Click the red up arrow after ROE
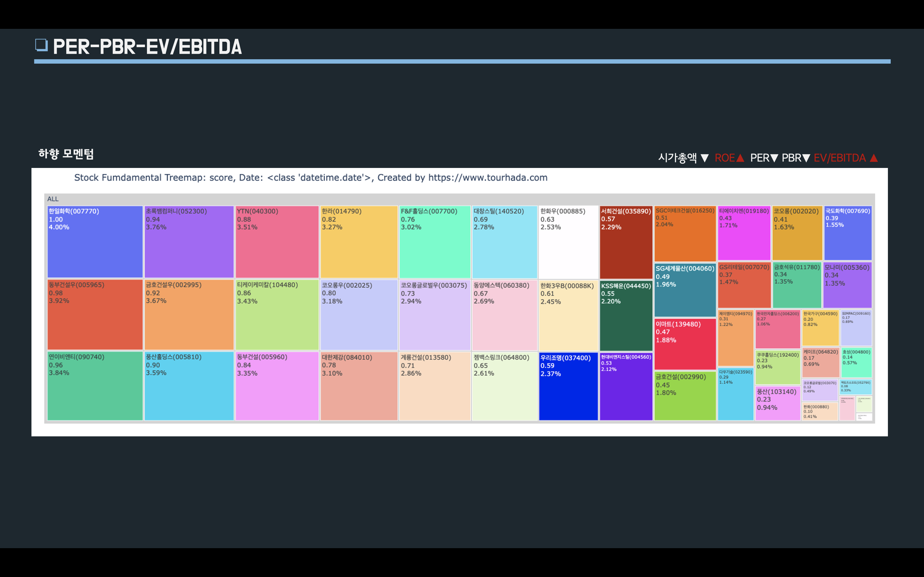 (740, 158)
